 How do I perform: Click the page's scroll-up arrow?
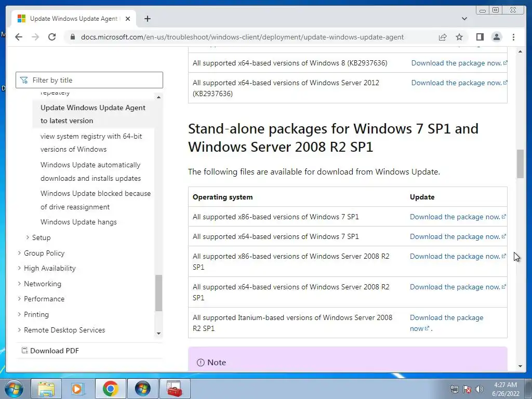tap(520, 51)
